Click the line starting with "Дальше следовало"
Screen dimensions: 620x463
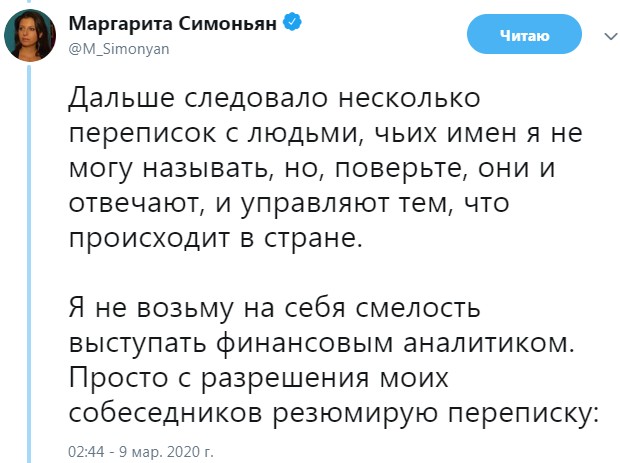pyautogui.click(x=276, y=98)
